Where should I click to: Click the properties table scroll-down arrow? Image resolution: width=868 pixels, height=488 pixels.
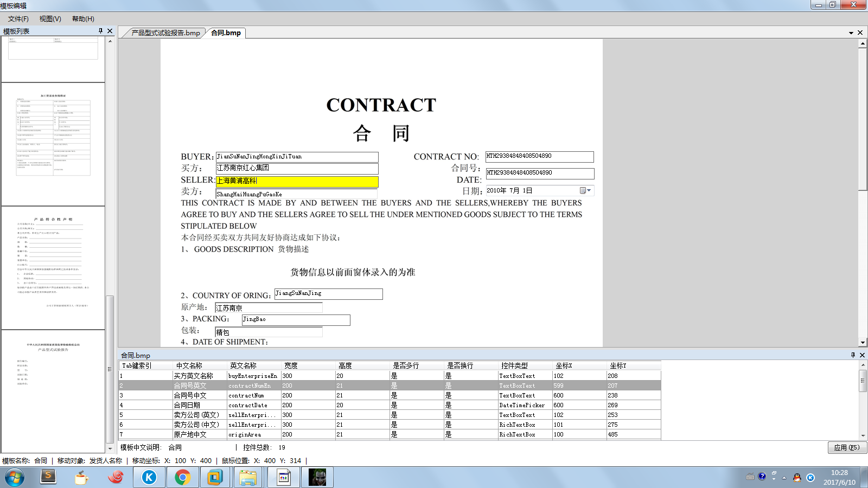coord(863,435)
